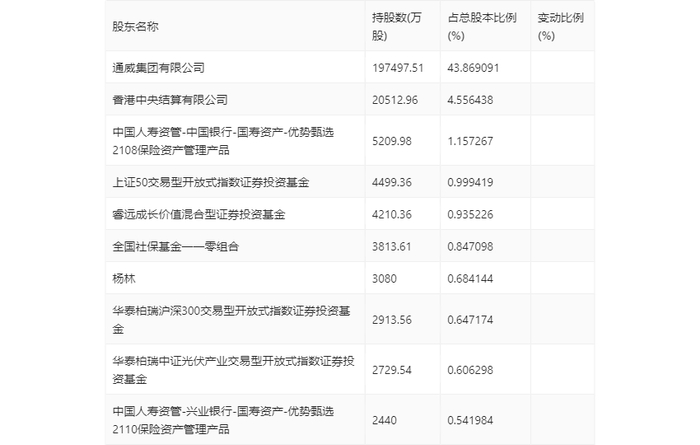Click percentage value 0.684144

pyautogui.click(x=471, y=279)
